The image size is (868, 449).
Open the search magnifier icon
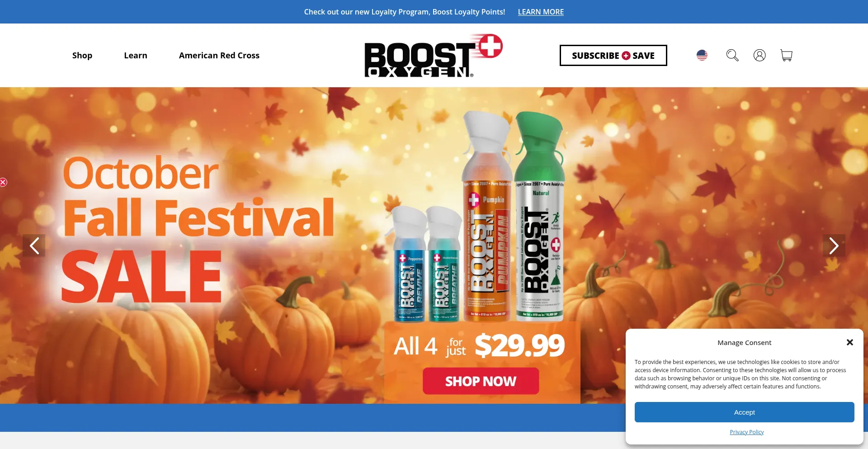[732, 55]
